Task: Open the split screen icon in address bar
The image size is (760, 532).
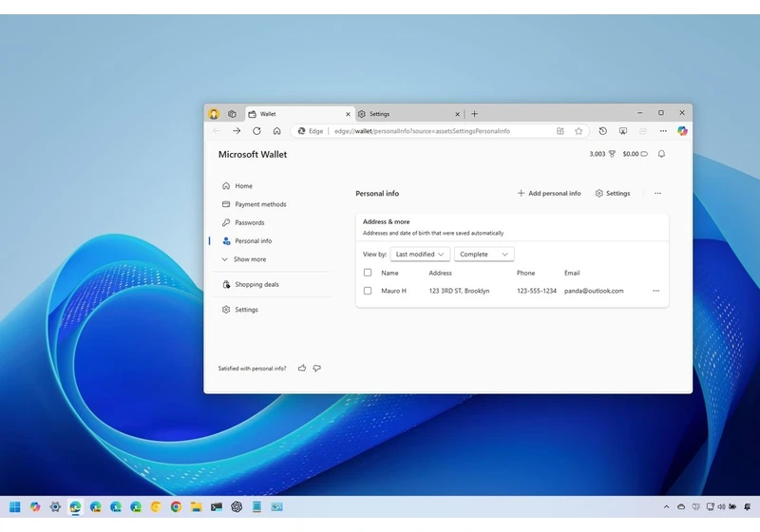Action: [x=560, y=131]
